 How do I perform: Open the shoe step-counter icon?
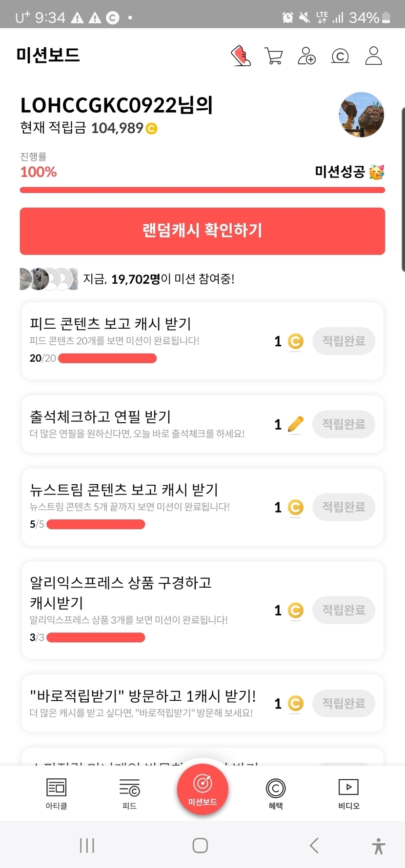click(241, 56)
